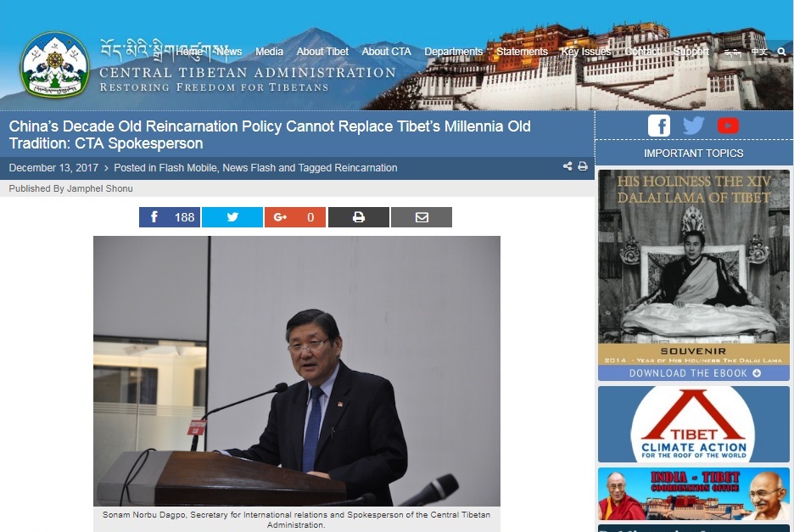Follow the Reincarnation tag link

[366, 168]
